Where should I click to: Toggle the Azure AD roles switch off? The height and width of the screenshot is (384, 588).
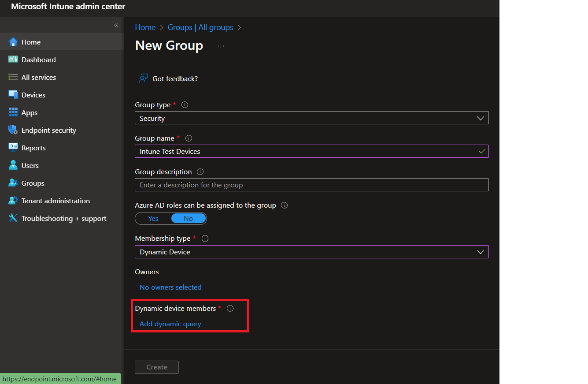click(188, 218)
